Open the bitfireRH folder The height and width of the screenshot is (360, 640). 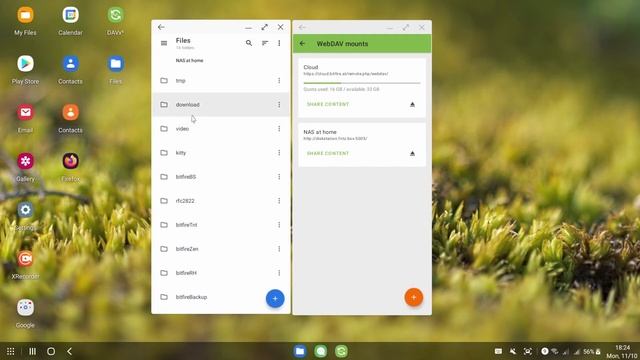[x=221, y=273]
